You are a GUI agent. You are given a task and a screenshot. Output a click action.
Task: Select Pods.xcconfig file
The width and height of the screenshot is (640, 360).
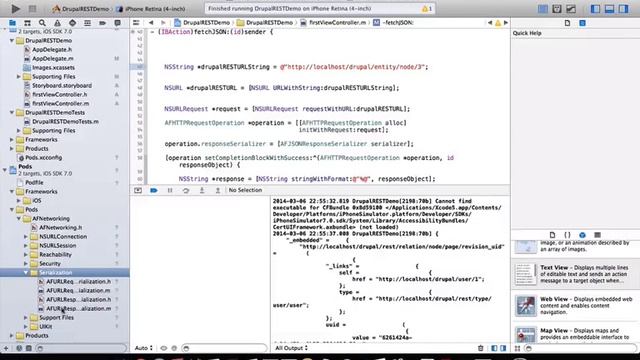tap(43, 157)
